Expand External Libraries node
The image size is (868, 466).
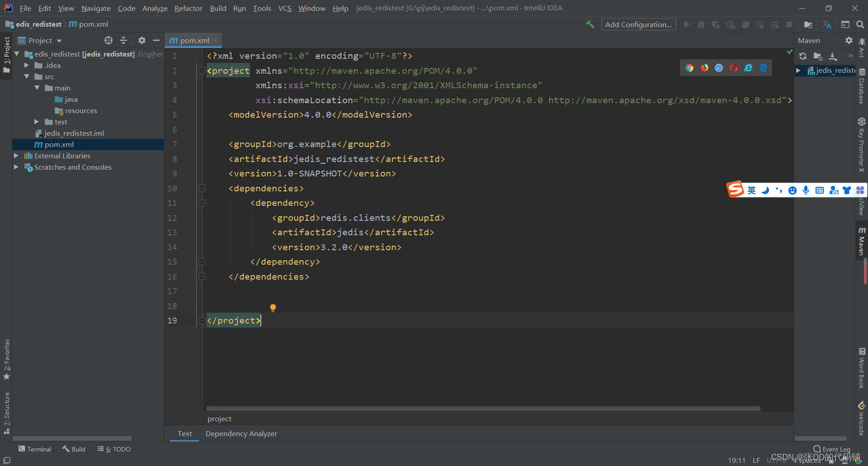pos(16,156)
